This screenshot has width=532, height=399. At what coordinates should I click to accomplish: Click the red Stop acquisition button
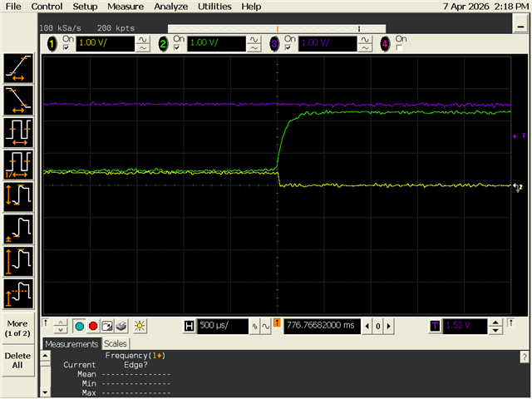coord(93,326)
